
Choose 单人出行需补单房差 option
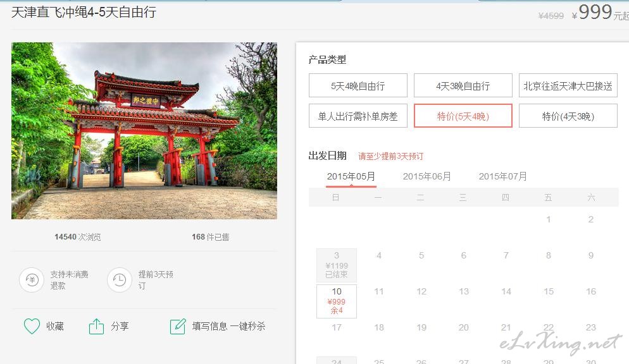pos(358,116)
